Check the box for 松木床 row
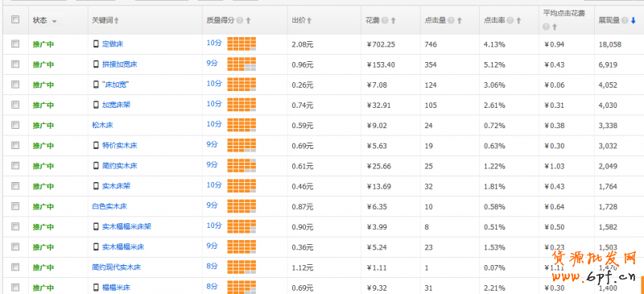Viewport: 644px width, 294px height. tap(15, 125)
